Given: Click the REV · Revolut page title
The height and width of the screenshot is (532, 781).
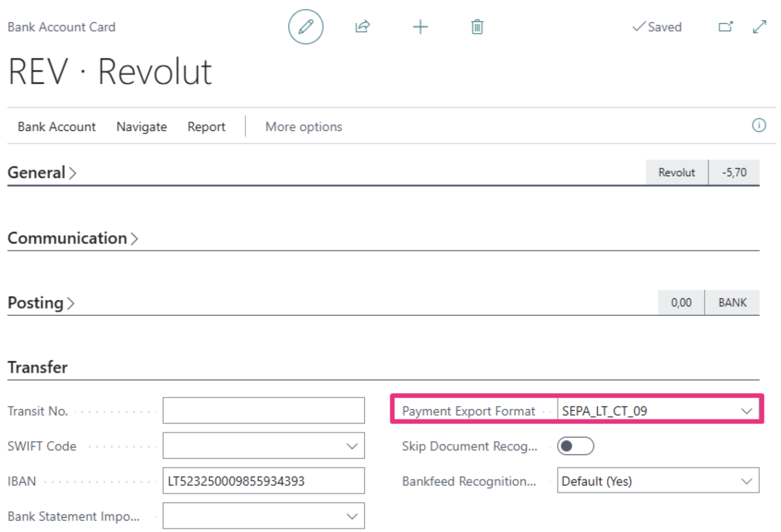Looking at the screenshot, I should 110,72.
